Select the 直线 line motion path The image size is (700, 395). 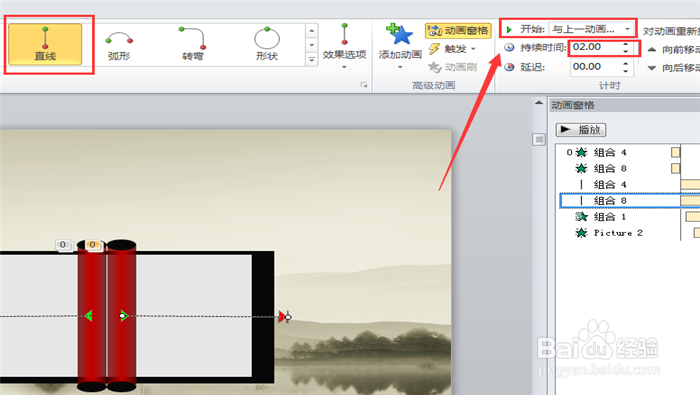(45, 44)
